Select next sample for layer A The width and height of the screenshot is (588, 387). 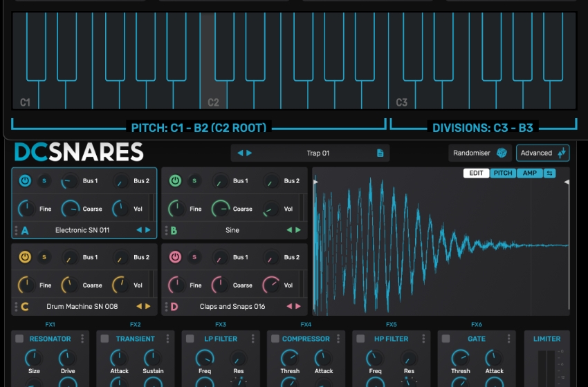(x=148, y=230)
